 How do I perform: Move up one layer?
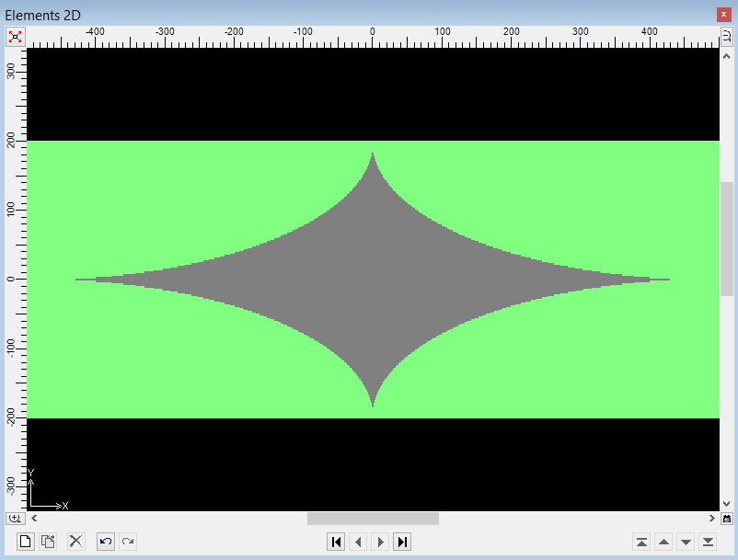tap(663, 542)
